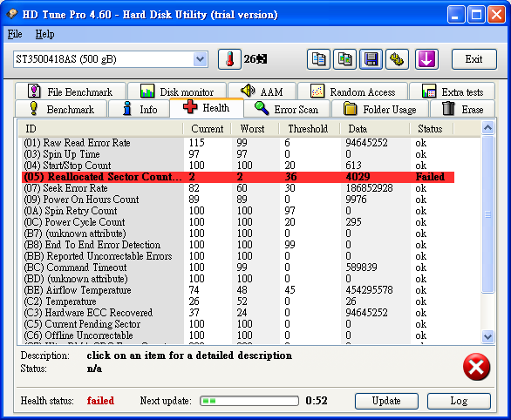Select the (05) Reallocated Sector Count row
Screen dimensions: 511x420
tap(238, 177)
